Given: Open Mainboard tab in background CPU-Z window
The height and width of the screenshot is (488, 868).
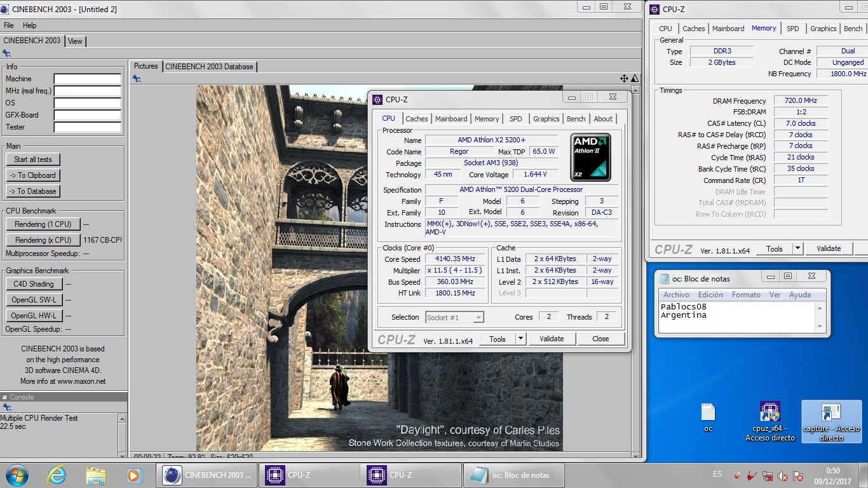Looking at the screenshot, I should 728,29.
